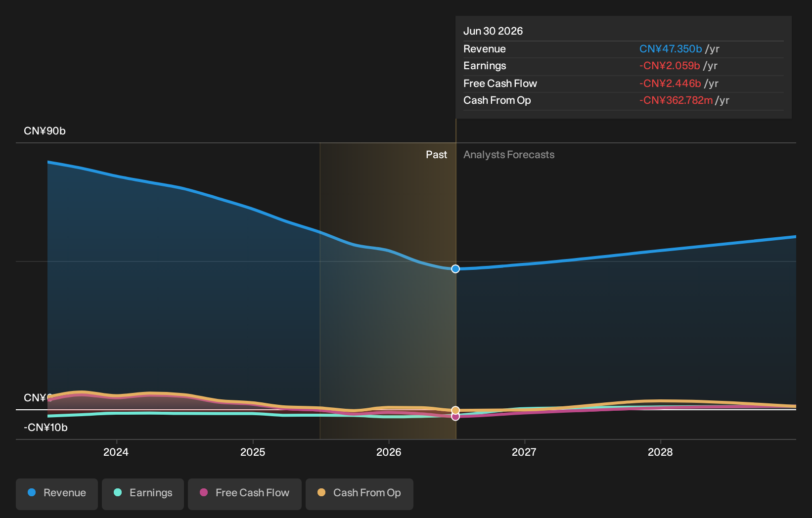The width and height of the screenshot is (812, 518).
Task: Click the 2026 x-axis label
Action: point(389,452)
